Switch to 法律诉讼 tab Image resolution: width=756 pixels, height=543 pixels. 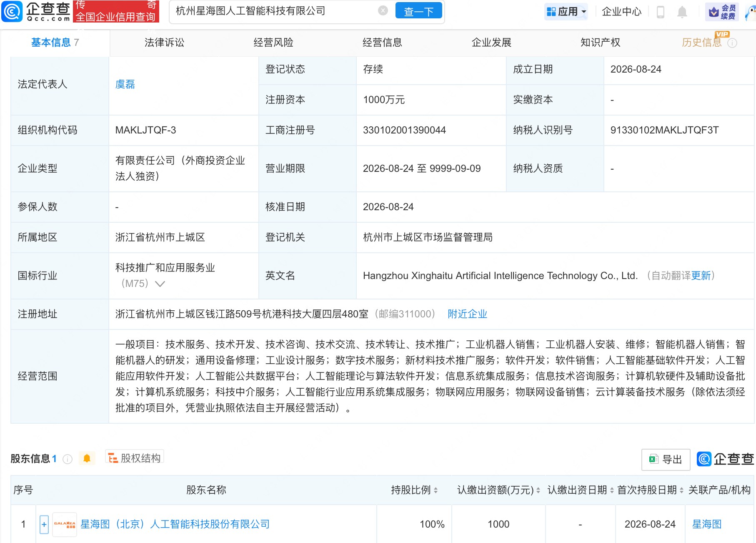(x=164, y=43)
